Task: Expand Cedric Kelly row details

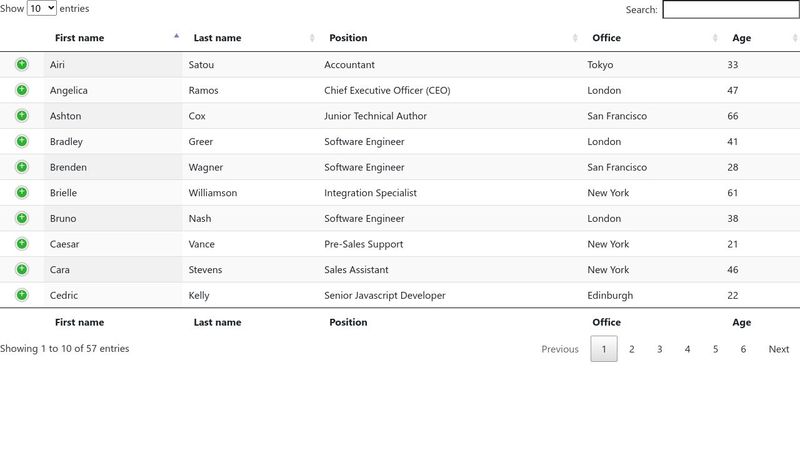Action: pyautogui.click(x=22, y=295)
